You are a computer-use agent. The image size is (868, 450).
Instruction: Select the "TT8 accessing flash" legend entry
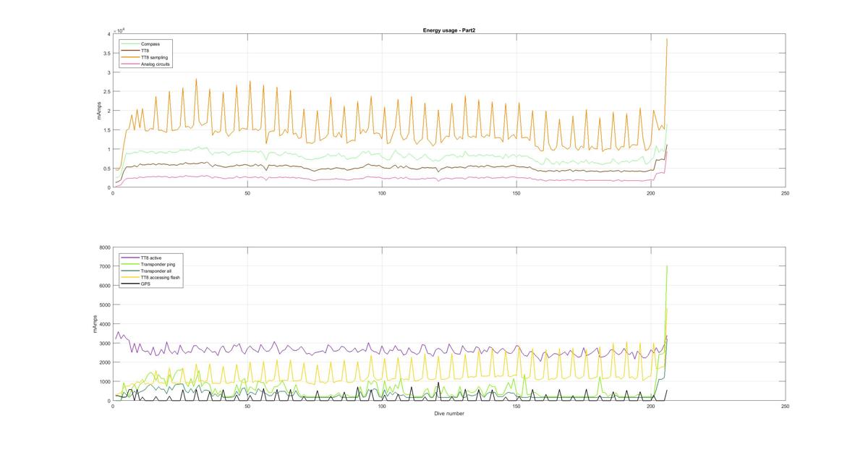[x=152, y=278]
